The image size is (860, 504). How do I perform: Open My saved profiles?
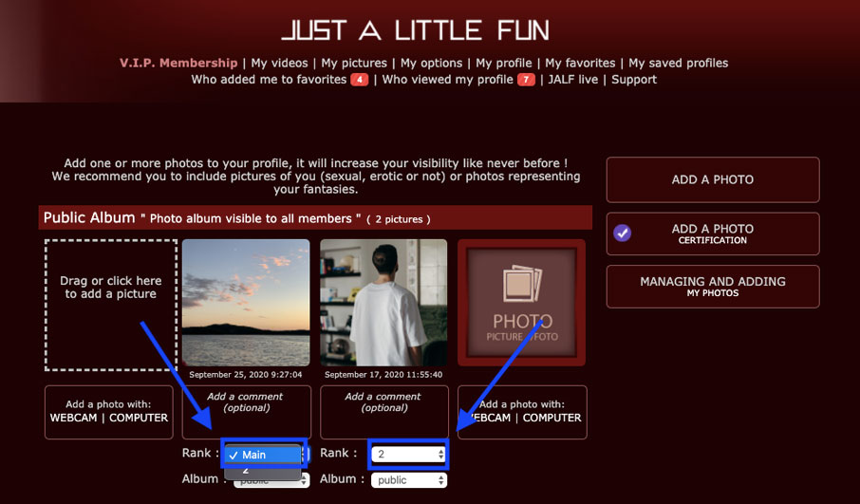coord(679,63)
